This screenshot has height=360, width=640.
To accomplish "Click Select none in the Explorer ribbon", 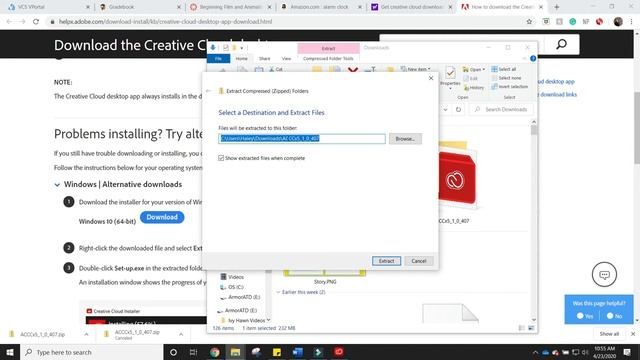I will point(506,78).
